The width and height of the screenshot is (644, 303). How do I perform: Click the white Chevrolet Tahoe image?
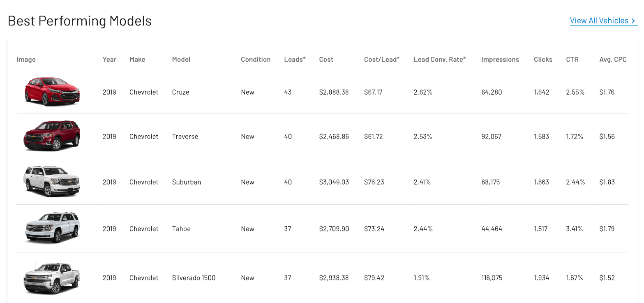[52, 228]
